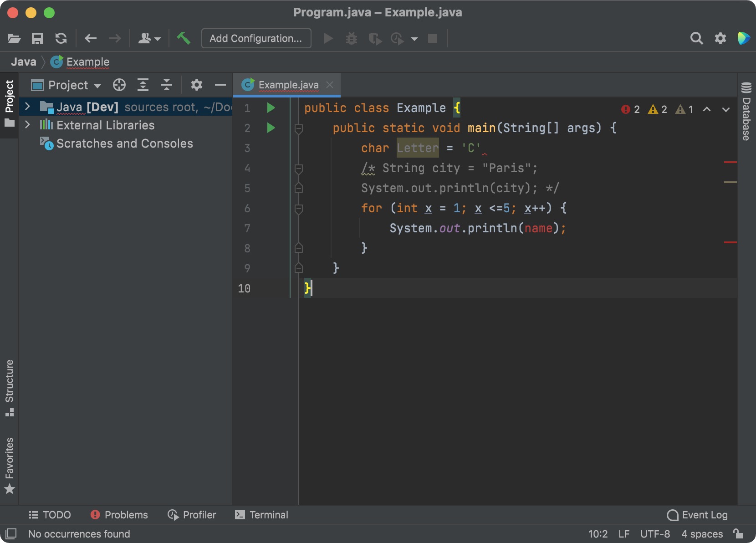Screen dimensions: 756x543
Task: Run the application with the green play icon
Action: (x=328, y=38)
